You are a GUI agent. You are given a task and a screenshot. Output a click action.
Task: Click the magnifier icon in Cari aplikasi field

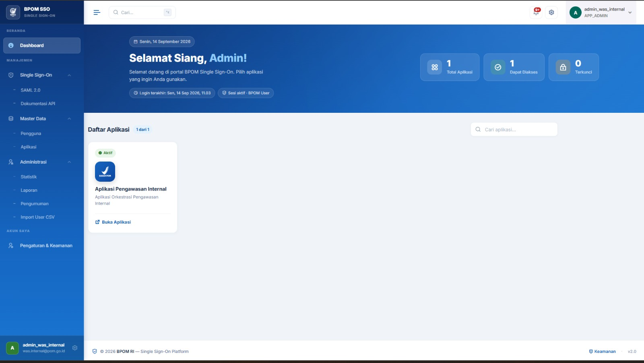478,129
